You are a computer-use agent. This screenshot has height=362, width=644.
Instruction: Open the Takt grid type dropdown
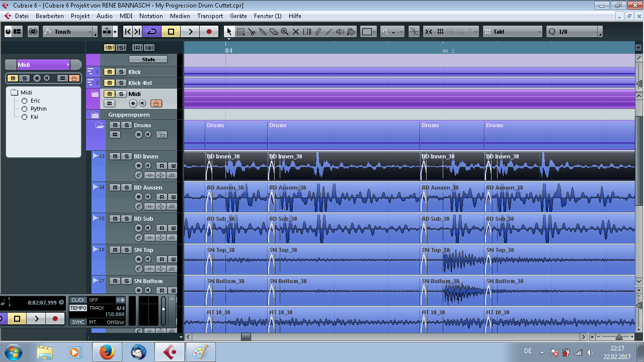[513, 32]
